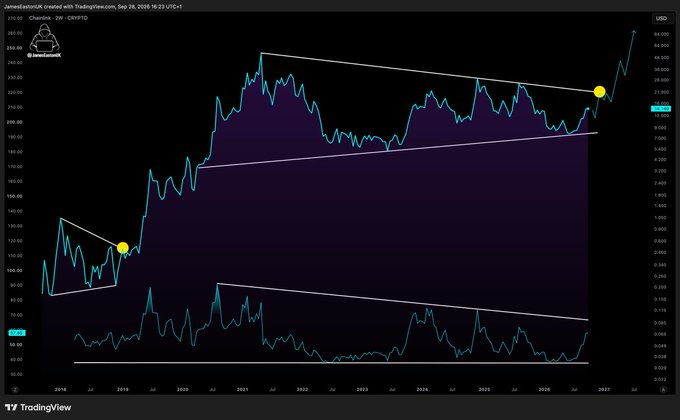Click the 2021 label on time axis
Viewport: 680px width, 420px height.
tap(242, 390)
